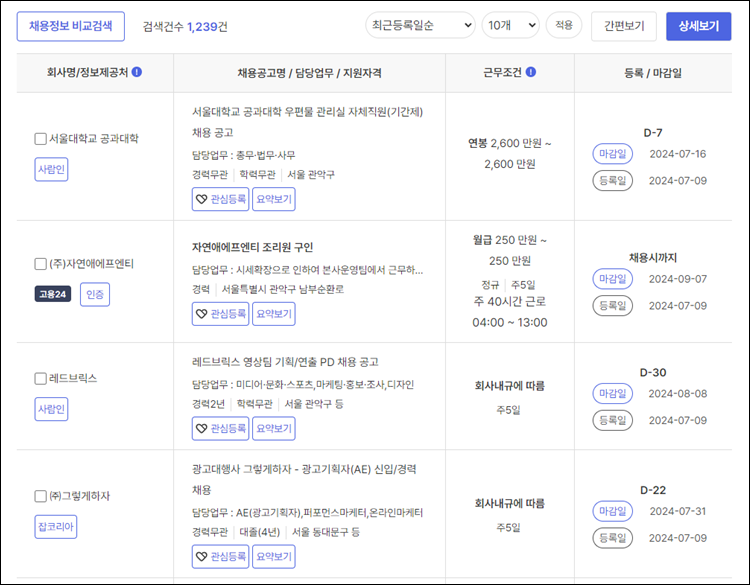This screenshot has width=750, height=585.
Task: Click the 적용 apply button
Action: (564, 25)
